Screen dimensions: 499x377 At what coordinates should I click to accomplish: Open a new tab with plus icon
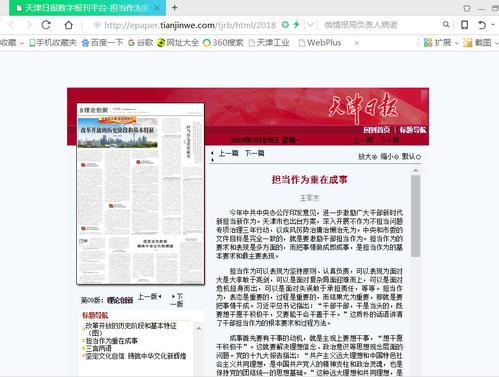[174, 7]
